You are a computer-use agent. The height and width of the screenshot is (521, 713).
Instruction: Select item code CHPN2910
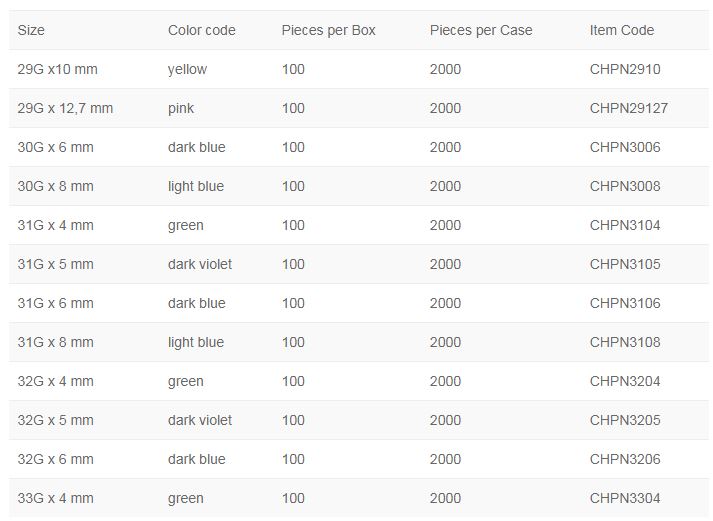click(x=625, y=69)
